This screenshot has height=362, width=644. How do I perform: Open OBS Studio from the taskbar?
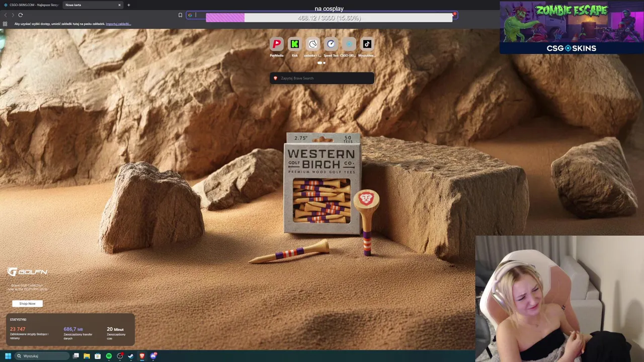[120, 356]
